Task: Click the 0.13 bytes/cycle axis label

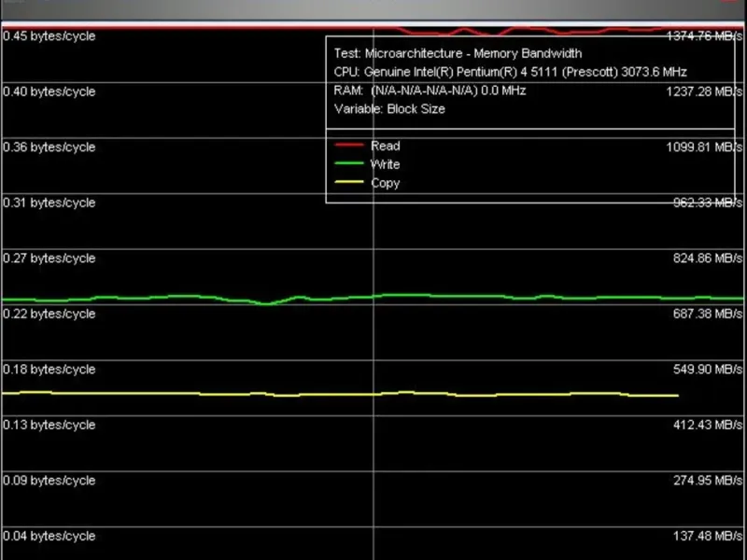Action: (x=49, y=425)
